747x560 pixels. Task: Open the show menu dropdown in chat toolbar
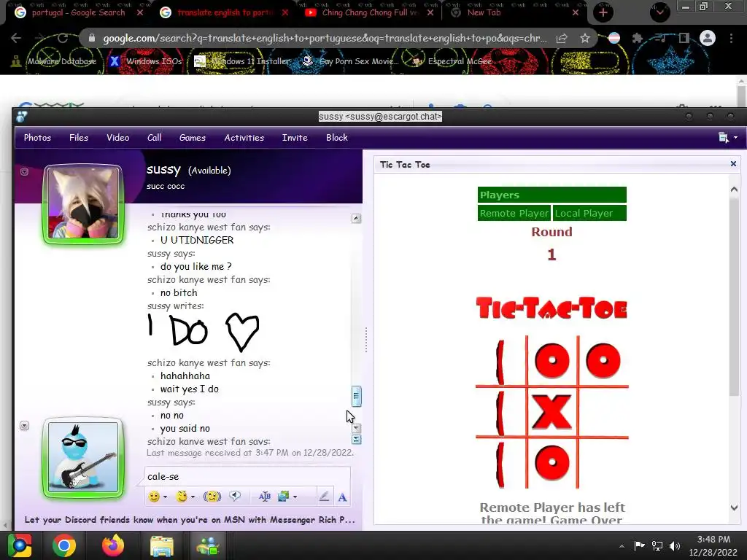tap(728, 138)
